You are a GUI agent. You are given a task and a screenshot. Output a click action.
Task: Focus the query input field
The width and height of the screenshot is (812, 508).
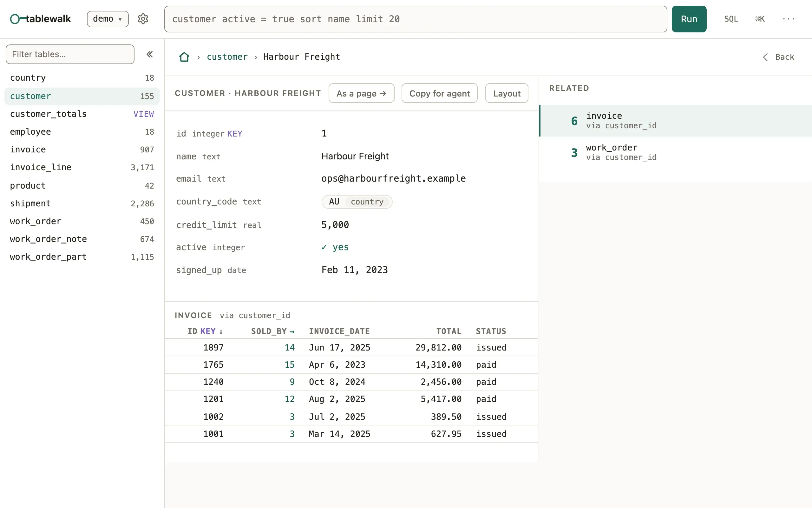pyautogui.click(x=416, y=19)
